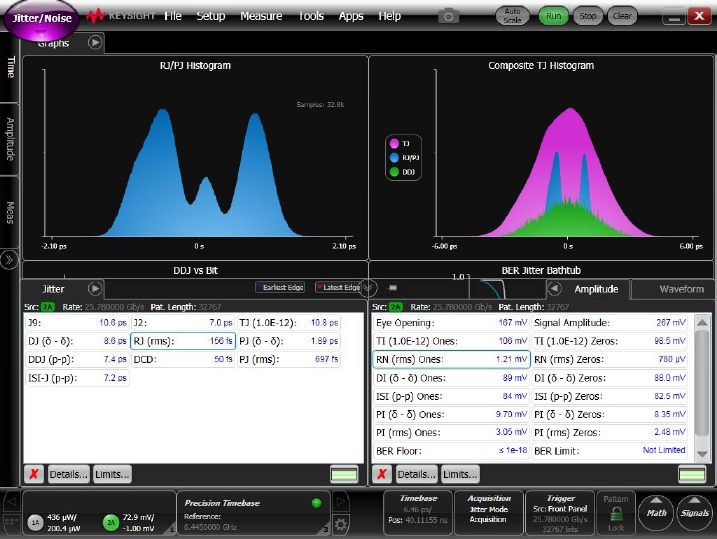Open the Setup menu
Screen dimensions: 717x539
pyautogui.click(x=211, y=16)
